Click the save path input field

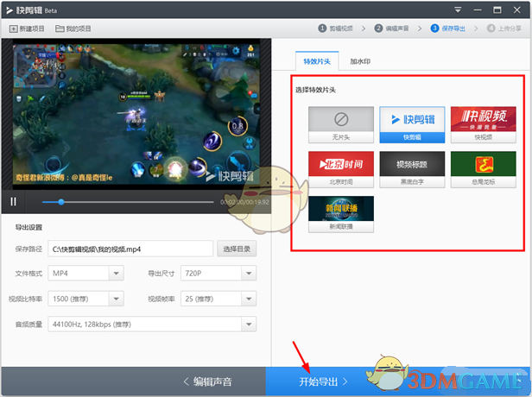130,249
